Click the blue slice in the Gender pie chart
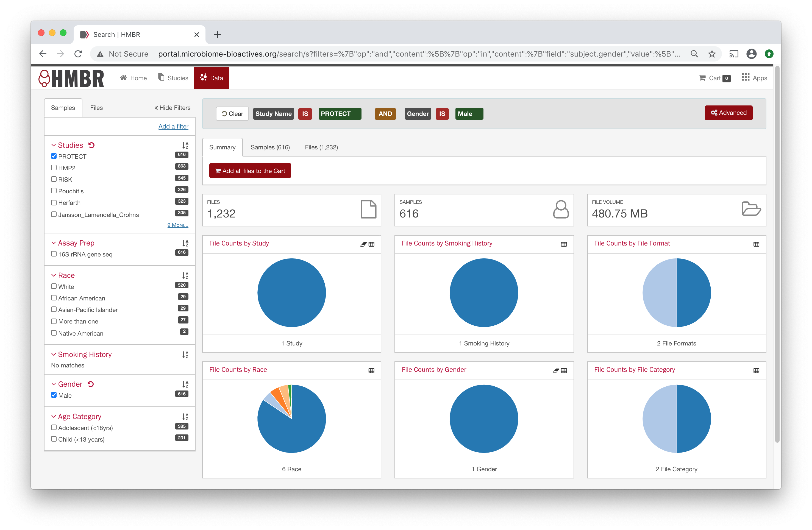 (484, 419)
